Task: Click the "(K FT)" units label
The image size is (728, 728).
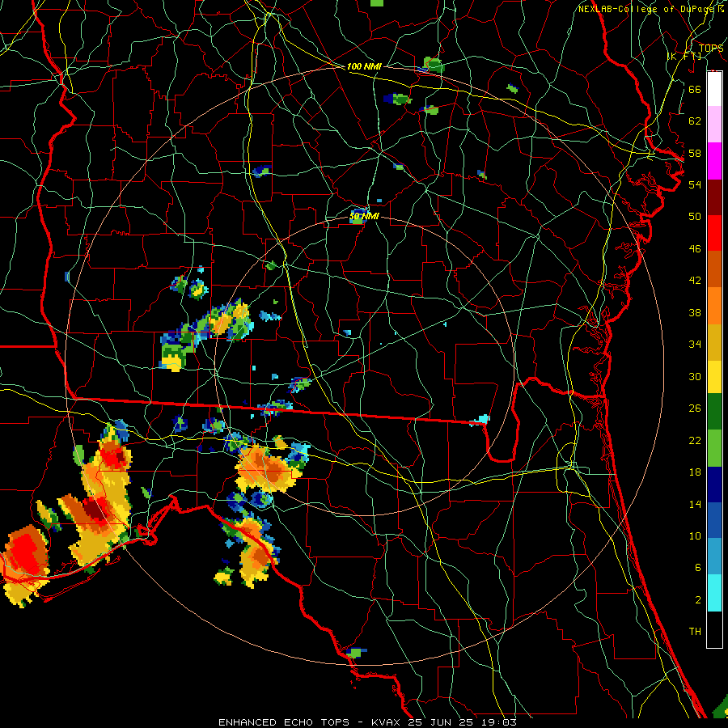Action: click(x=684, y=56)
